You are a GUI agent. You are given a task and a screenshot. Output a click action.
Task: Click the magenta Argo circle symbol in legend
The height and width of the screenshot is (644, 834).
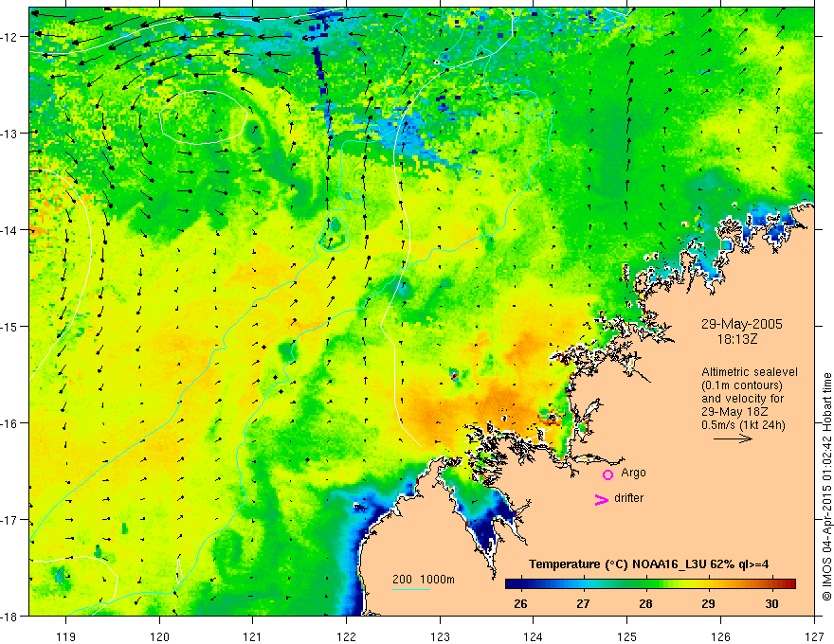coord(607,474)
